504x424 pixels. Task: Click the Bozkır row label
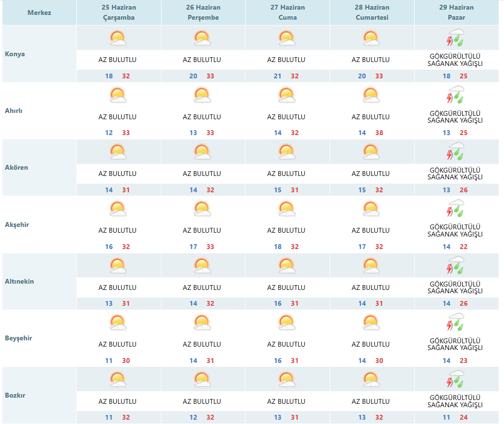click(15, 395)
